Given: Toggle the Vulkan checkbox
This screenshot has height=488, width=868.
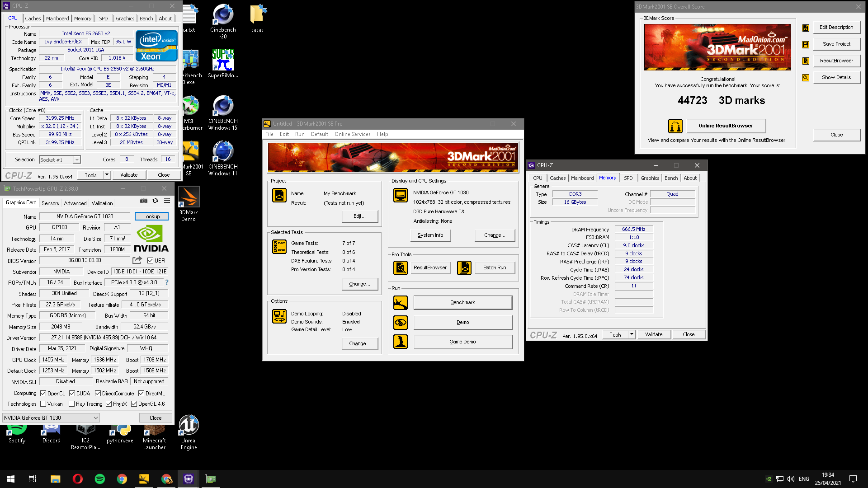Looking at the screenshot, I should [43, 404].
